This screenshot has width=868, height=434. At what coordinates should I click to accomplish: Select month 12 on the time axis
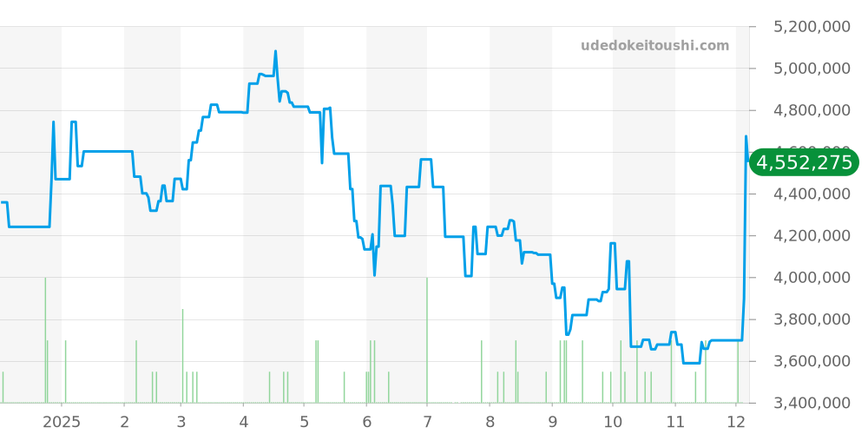pyautogui.click(x=736, y=422)
